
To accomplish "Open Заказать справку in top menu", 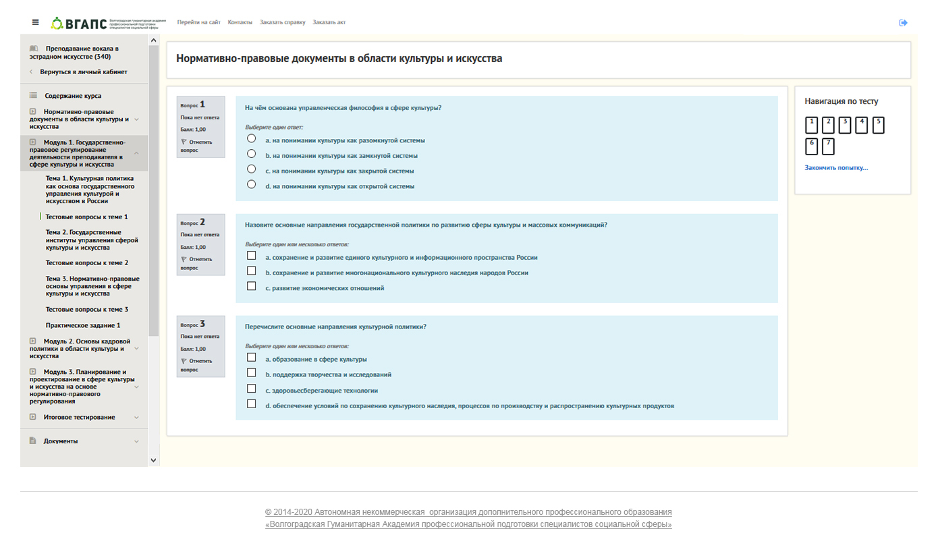I will pos(282,22).
